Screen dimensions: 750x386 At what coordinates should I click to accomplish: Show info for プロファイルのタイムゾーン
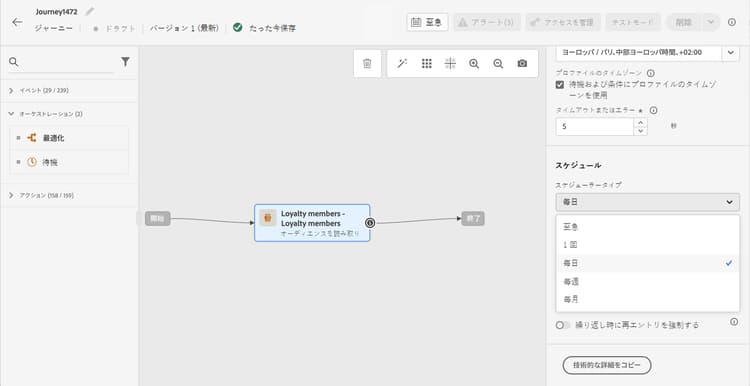(651, 73)
